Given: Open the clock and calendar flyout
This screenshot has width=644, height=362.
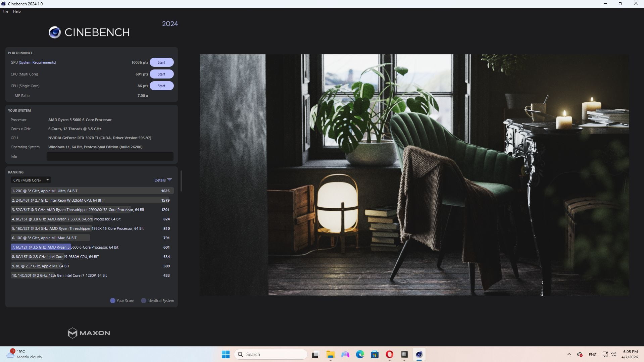Looking at the screenshot, I should pyautogui.click(x=630, y=354).
